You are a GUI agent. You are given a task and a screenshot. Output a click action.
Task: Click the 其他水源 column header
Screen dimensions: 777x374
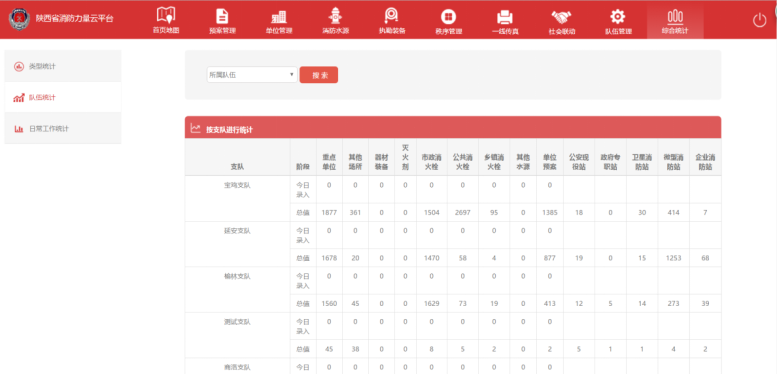pyautogui.click(x=523, y=162)
